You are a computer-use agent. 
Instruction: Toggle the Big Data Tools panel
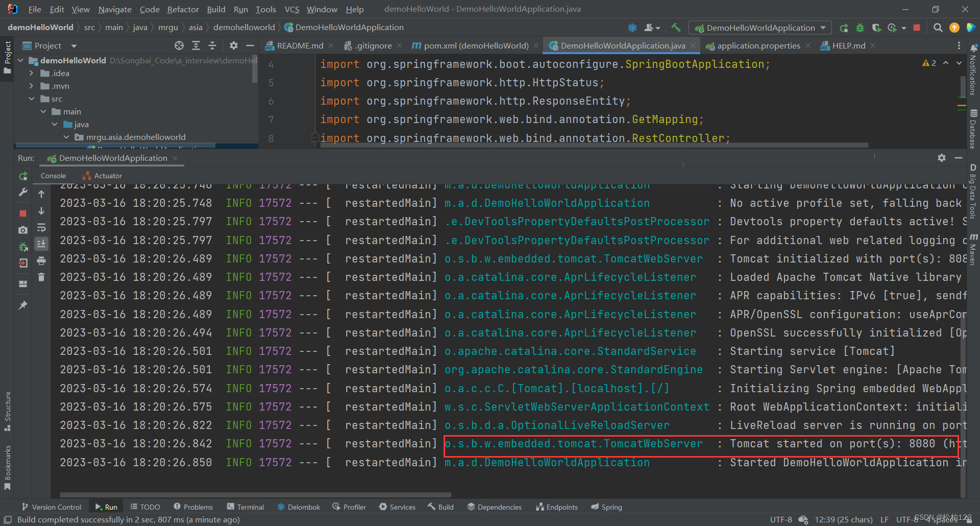tap(973, 192)
